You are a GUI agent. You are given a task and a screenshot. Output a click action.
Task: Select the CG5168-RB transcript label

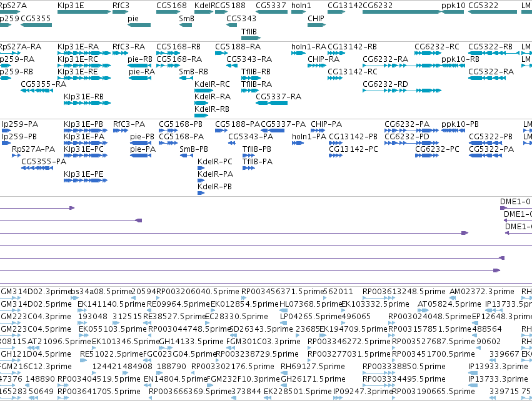[x=178, y=46]
